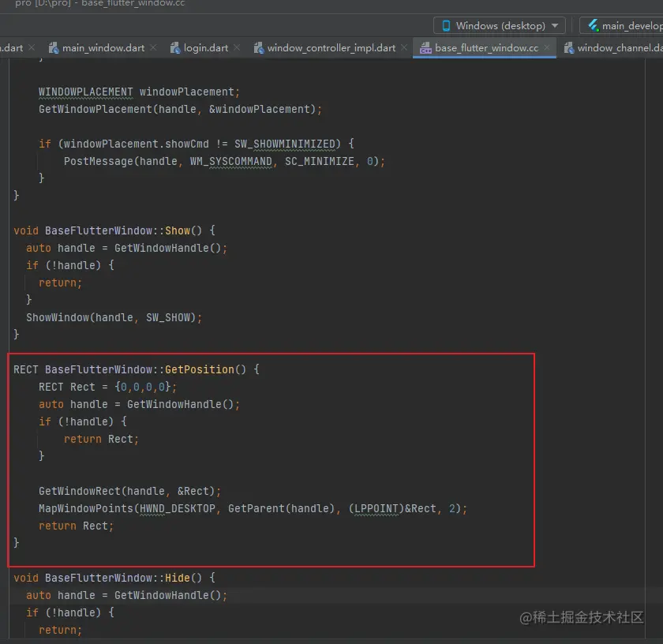Click auto handle line in GetPosition function
This screenshot has width=663, height=644.
pos(139,404)
